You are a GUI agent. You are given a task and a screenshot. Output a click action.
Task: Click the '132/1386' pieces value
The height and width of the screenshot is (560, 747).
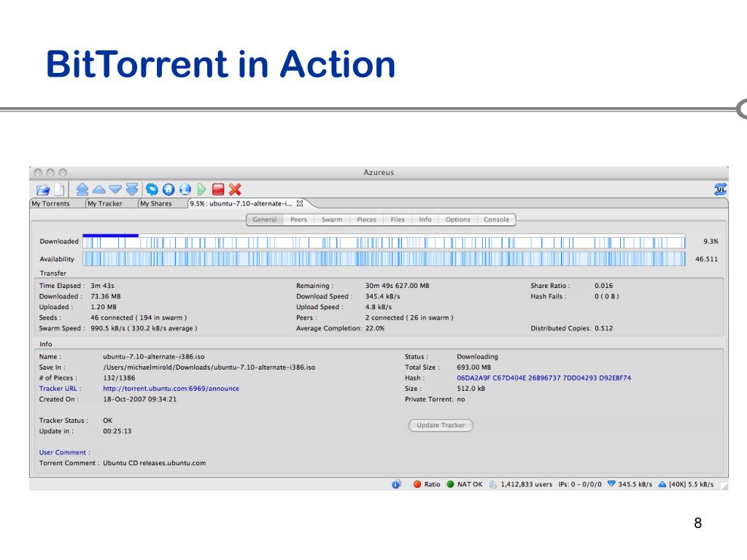point(119,378)
